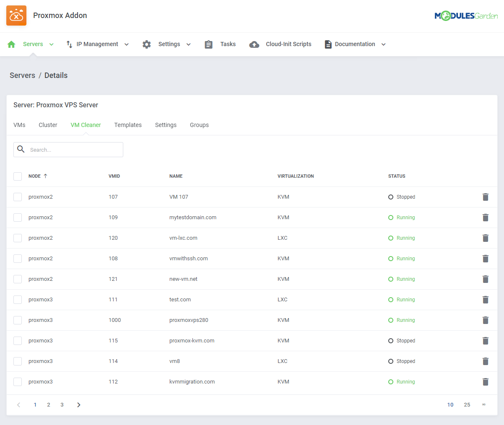Switch to the Templates tab
This screenshot has width=504, height=425.
[x=128, y=125]
